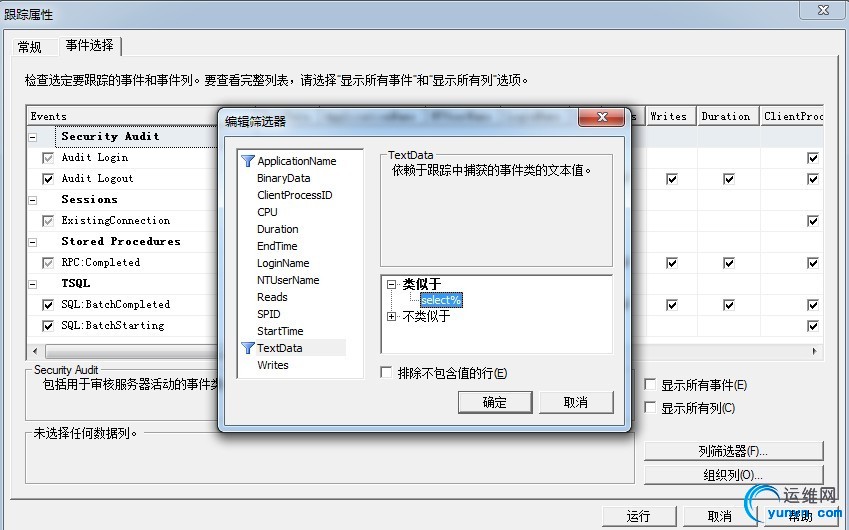The height and width of the screenshot is (530, 849).
Task: Enable 显示所有列 checkbox
Action: click(650, 407)
